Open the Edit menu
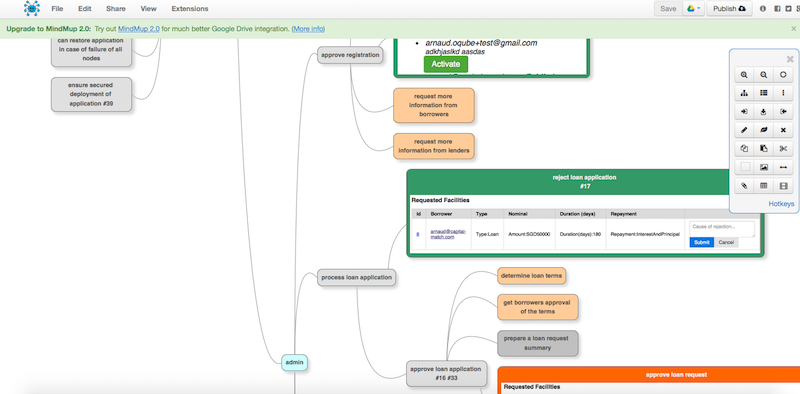Viewport: 800px width, 394px height. pyautogui.click(x=85, y=9)
